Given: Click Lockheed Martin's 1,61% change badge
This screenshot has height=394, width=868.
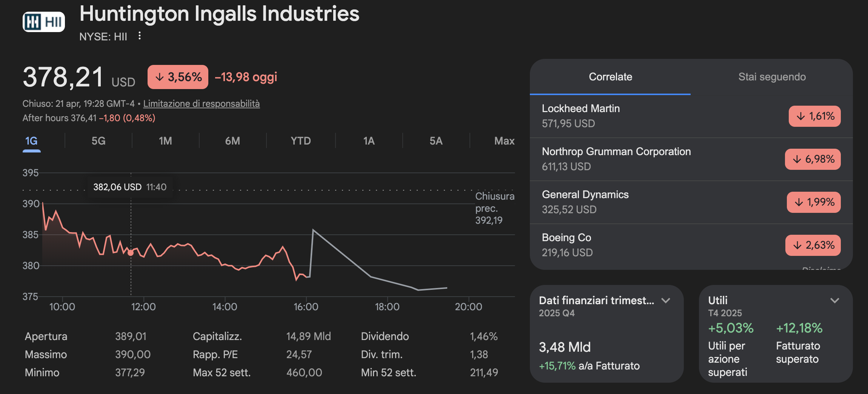Looking at the screenshot, I should [x=814, y=116].
